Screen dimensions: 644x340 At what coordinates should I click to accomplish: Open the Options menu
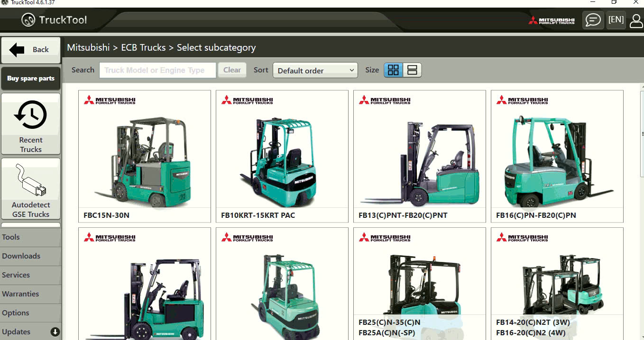31,313
